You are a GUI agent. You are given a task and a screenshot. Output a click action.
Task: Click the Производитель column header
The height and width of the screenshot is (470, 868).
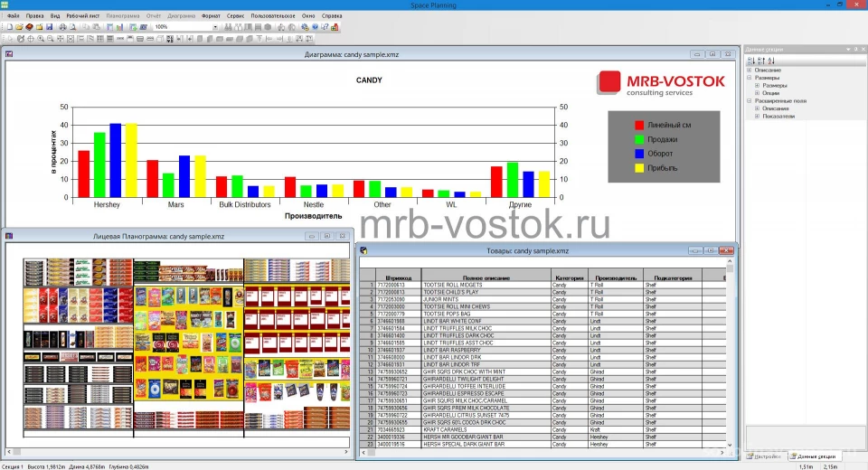coord(616,277)
